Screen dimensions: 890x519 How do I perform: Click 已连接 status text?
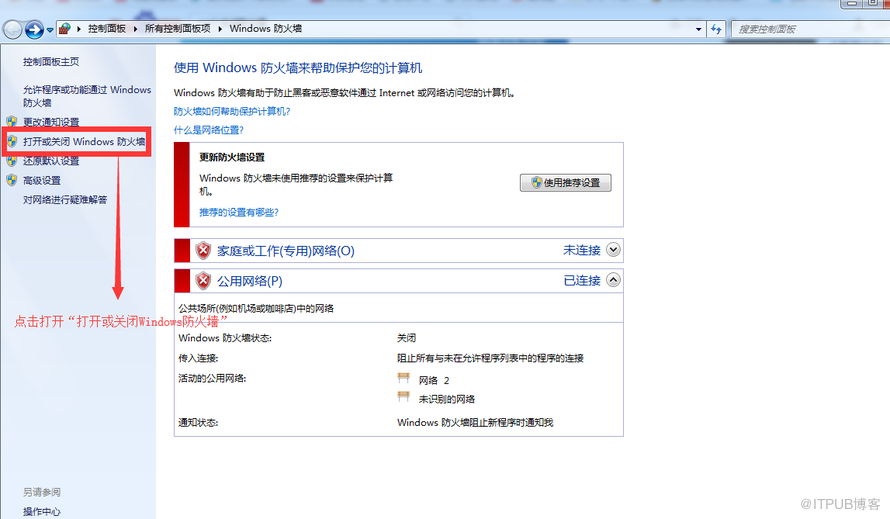coord(582,281)
